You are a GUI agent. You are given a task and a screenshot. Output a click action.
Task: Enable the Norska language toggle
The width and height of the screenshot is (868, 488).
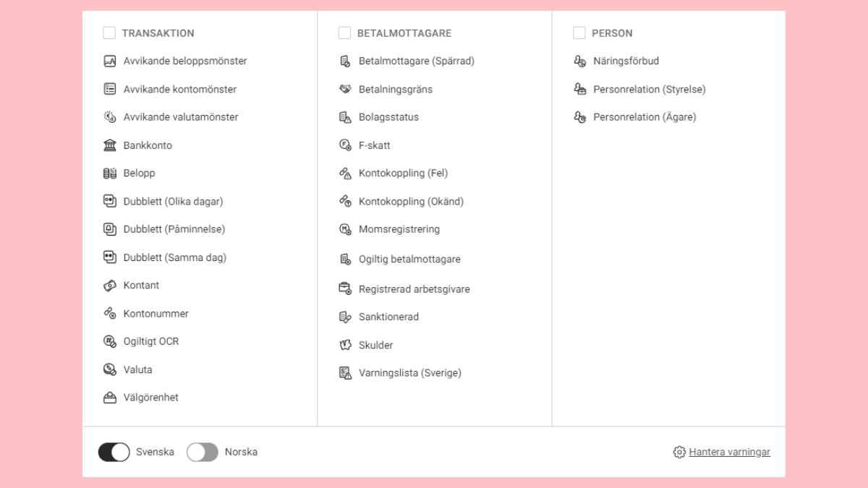[x=203, y=452]
